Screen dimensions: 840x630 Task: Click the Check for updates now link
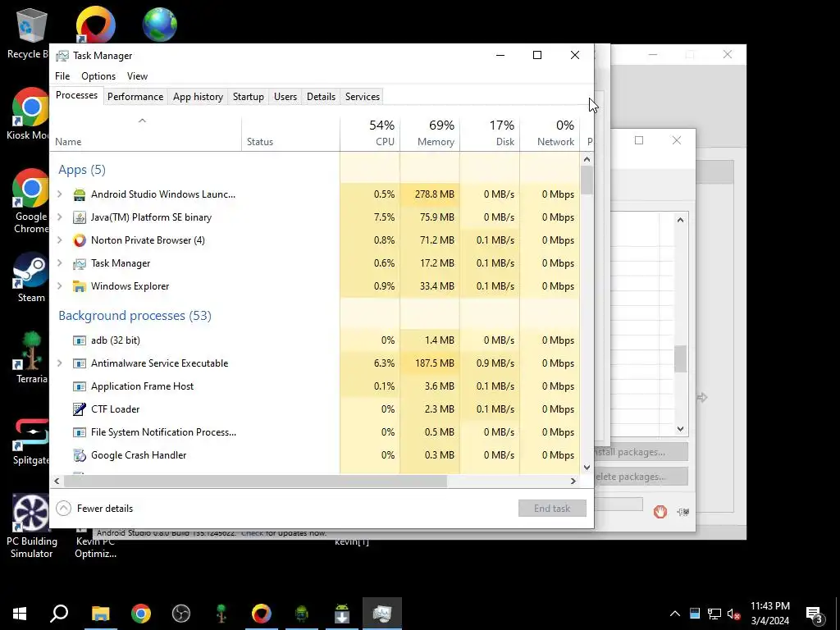[283, 533]
